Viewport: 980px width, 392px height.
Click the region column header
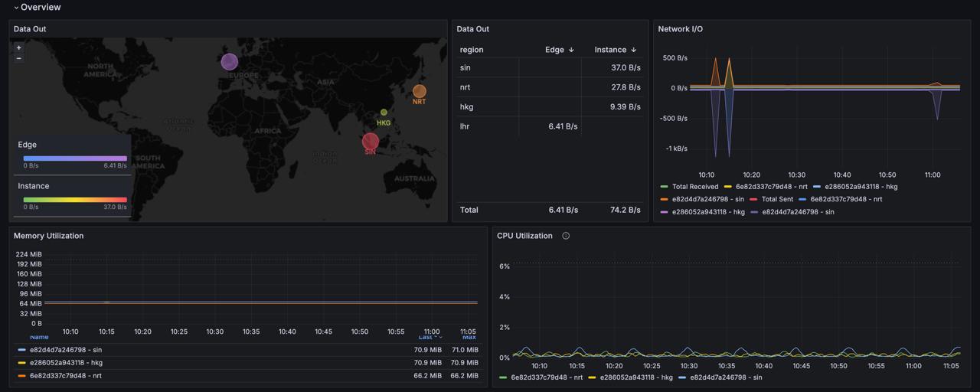[x=472, y=50]
